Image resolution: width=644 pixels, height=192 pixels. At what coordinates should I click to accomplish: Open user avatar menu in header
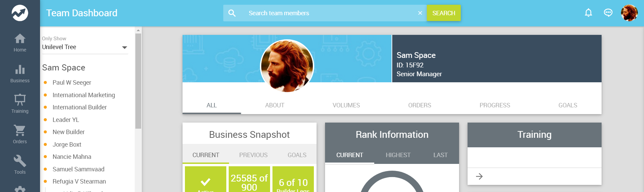coord(629,13)
